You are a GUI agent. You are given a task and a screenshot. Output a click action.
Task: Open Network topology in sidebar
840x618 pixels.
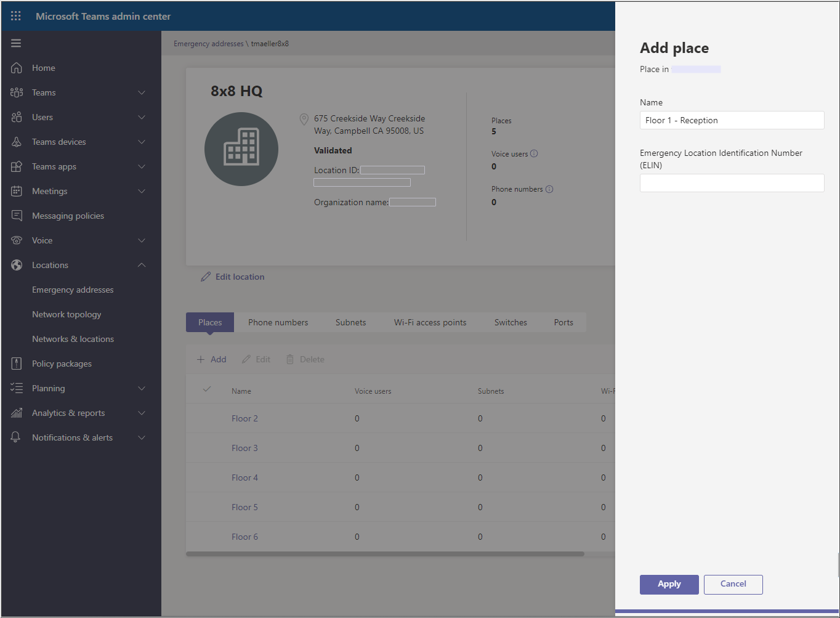(67, 314)
